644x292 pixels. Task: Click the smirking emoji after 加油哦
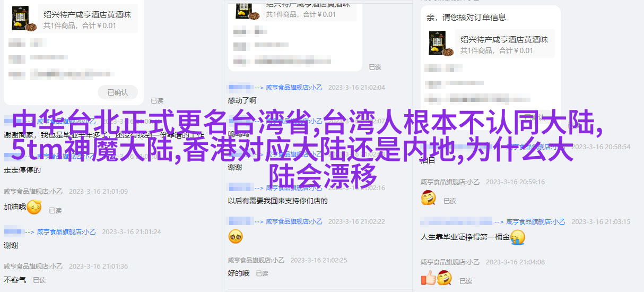[x=34, y=207]
